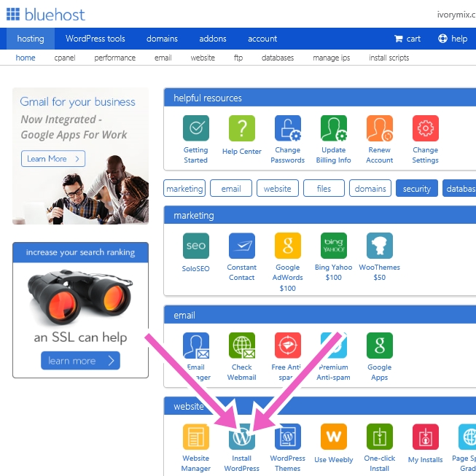
Task: Click the Change Passwords icon
Action: tap(288, 128)
